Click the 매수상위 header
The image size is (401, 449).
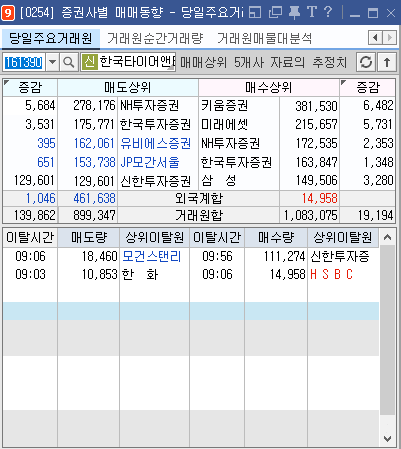tap(269, 88)
